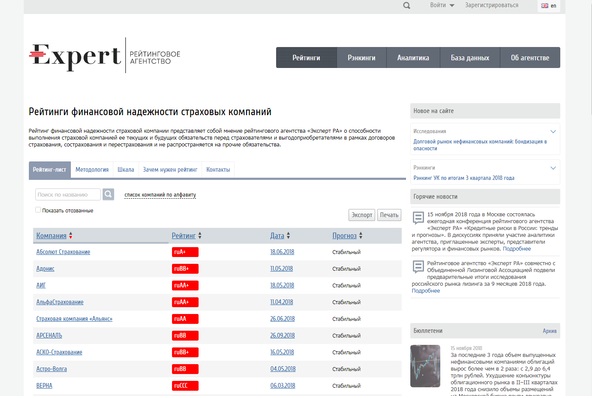The image size is (593, 398).
Task: Open Адонис company link
Action: point(45,269)
